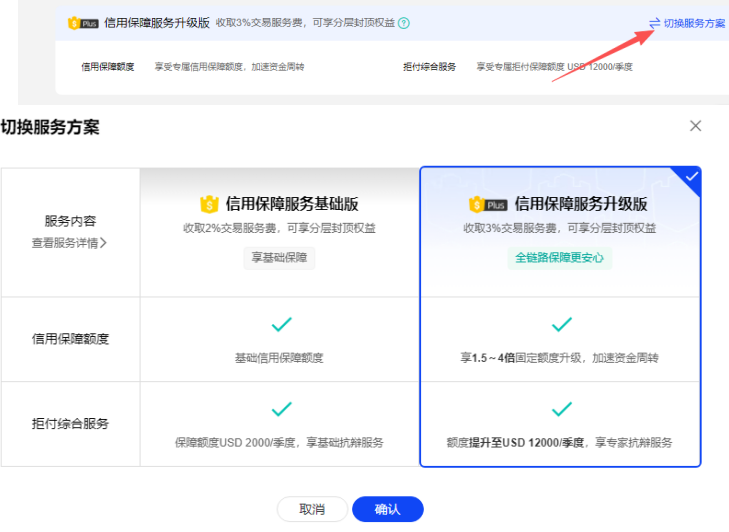
Task: Click the 享基础保障 tag
Action: [x=279, y=258]
